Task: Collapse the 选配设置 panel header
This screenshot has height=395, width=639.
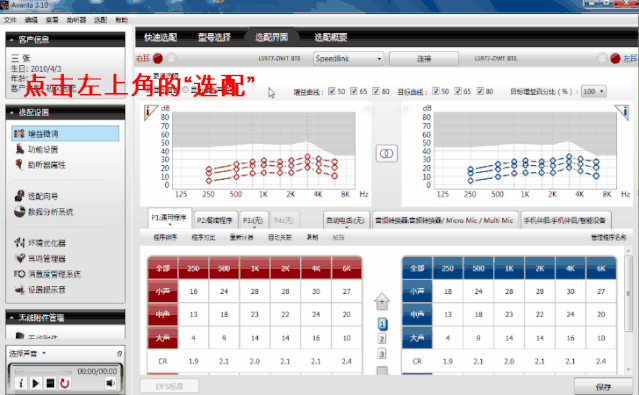Action: tap(65, 112)
